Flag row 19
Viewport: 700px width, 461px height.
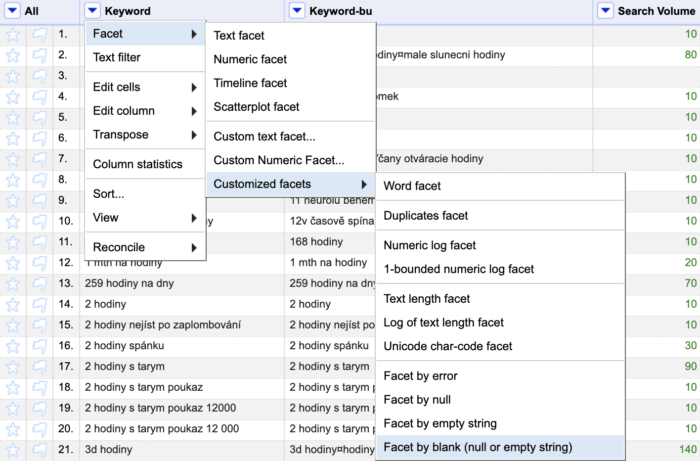point(40,408)
